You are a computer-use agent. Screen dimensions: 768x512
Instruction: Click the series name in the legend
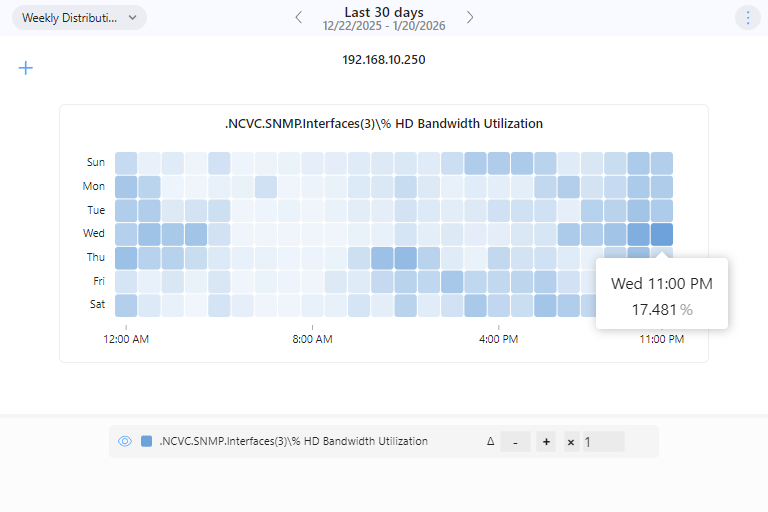[x=293, y=441]
